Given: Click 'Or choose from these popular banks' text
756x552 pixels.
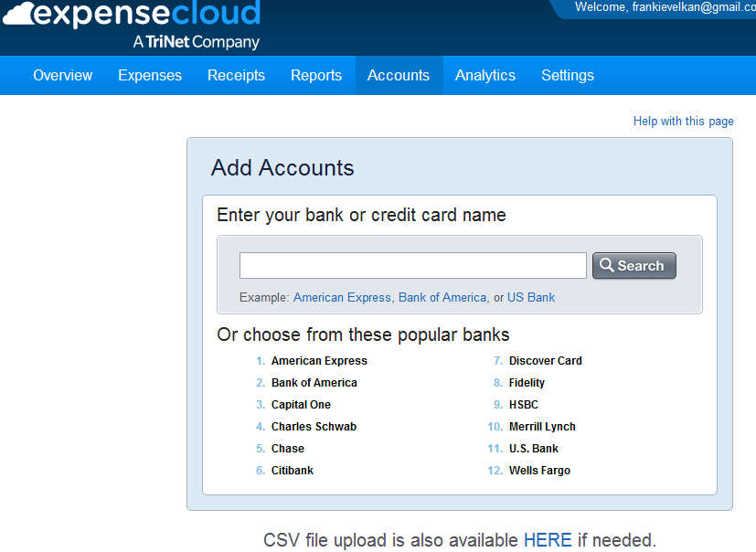Looking at the screenshot, I should click(x=363, y=334).
